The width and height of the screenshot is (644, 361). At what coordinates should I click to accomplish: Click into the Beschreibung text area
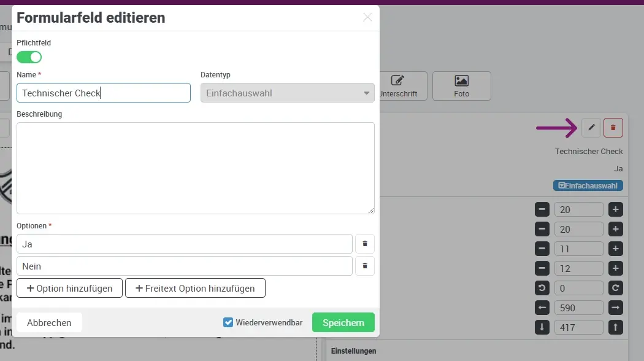pyautogui.click(x=195, y=168)
